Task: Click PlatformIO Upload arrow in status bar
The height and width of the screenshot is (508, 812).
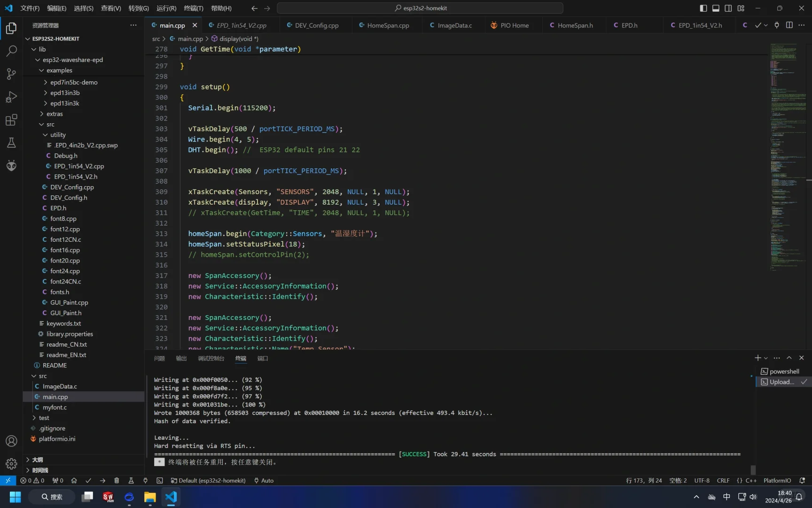Action: (102, 481)
